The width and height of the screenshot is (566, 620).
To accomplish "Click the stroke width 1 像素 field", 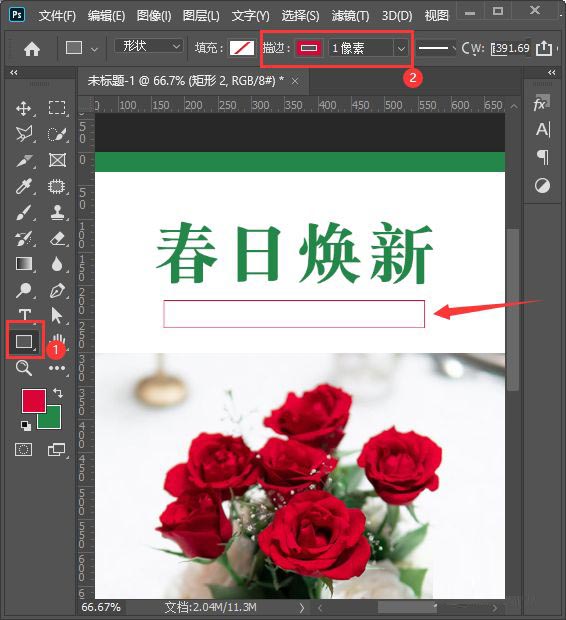I will (360, 49).
